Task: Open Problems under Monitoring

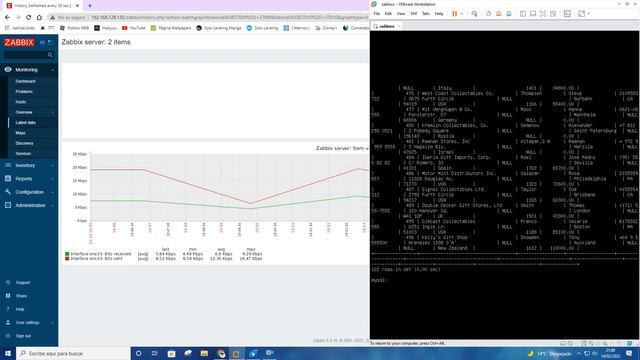Action: [24, 91]
